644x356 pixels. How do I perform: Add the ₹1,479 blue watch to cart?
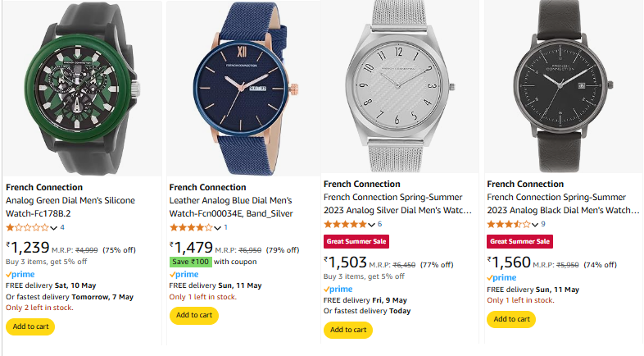(x=193, y=315)
